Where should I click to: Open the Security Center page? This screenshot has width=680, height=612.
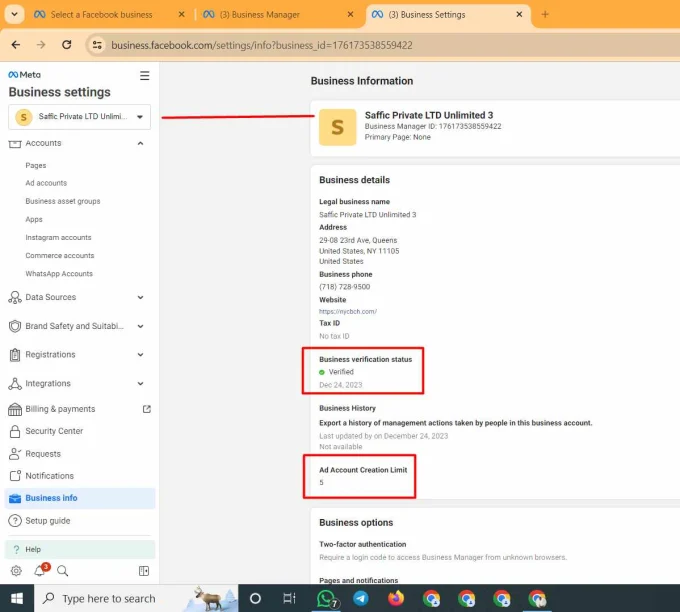coord(54,431)
